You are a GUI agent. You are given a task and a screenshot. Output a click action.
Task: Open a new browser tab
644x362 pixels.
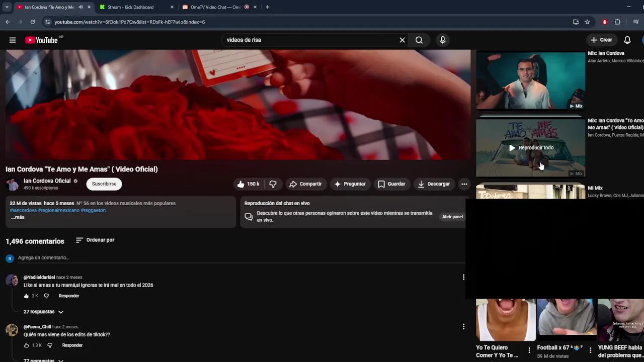[267, 7]
